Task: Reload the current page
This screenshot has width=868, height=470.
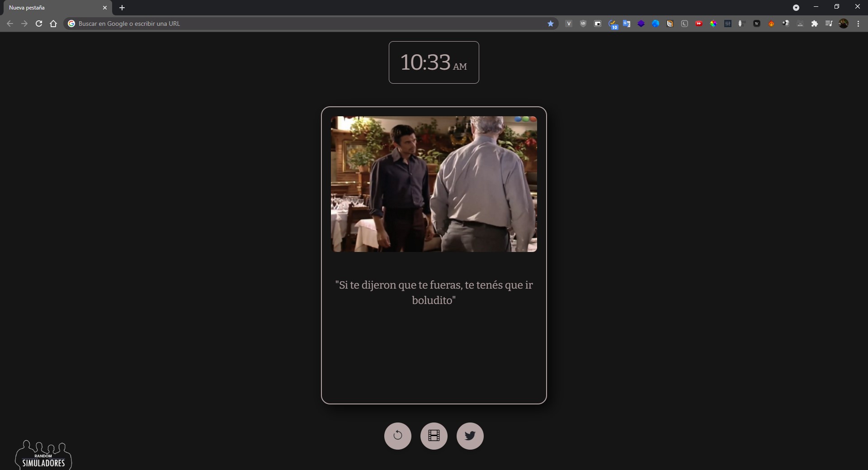Action: tap(39, 24)
